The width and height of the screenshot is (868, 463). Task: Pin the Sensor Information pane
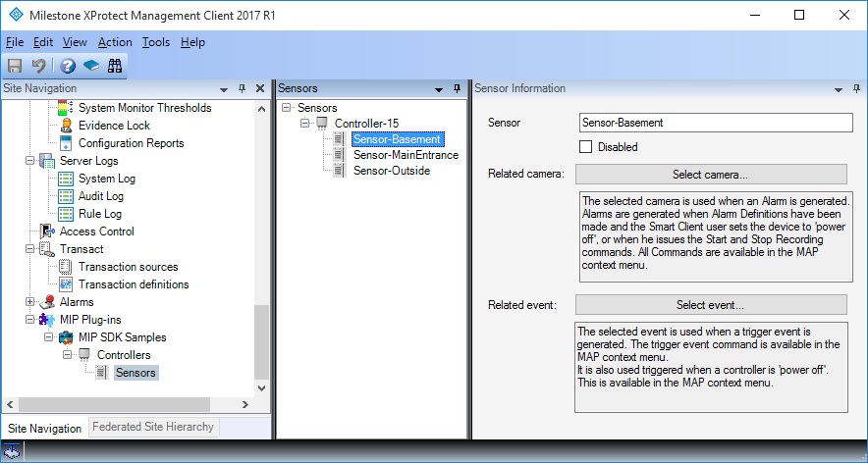point(856,88)
